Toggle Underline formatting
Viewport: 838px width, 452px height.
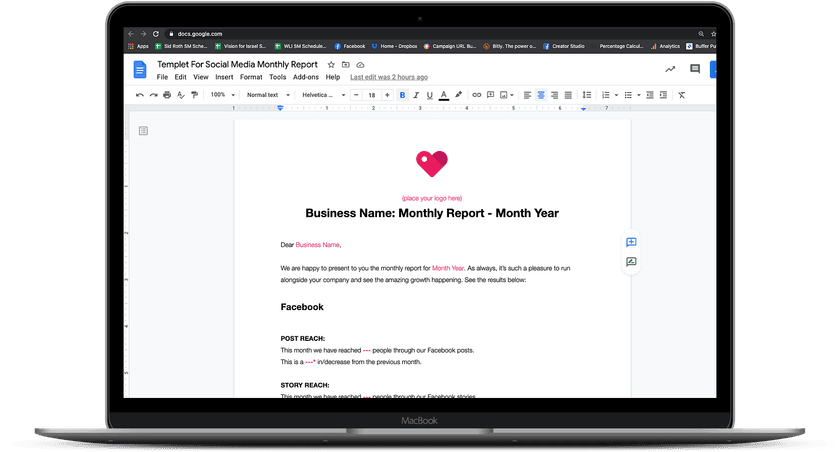430,95
